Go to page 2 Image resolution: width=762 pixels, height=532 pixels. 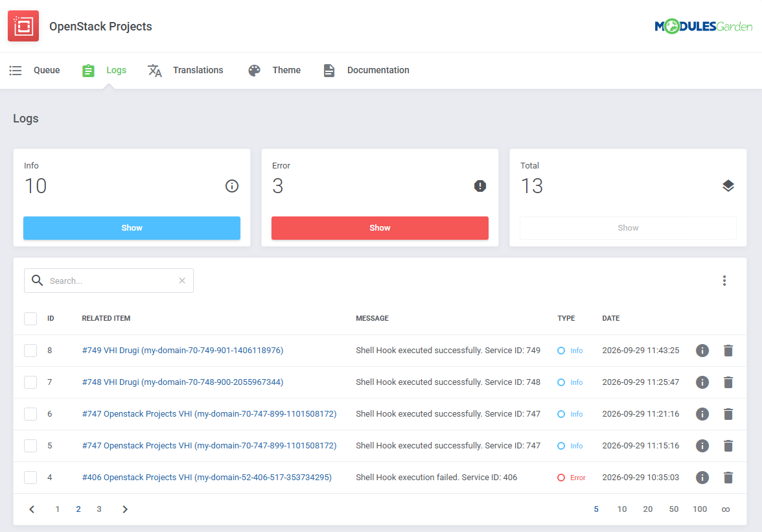pos(78,509)
